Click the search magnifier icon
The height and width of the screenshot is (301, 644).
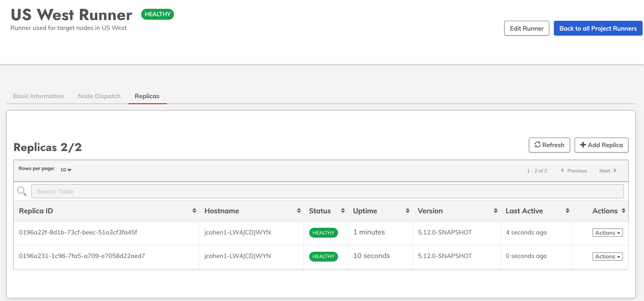tap(22, 191)
